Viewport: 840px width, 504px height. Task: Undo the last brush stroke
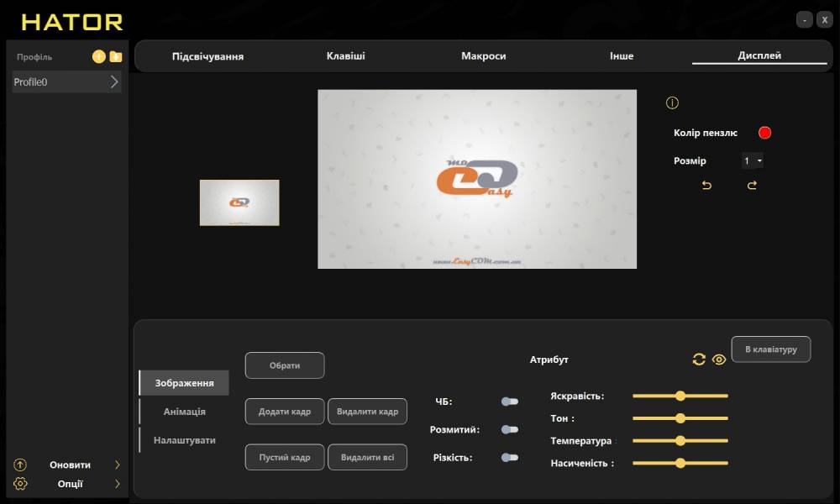(706, 186)
